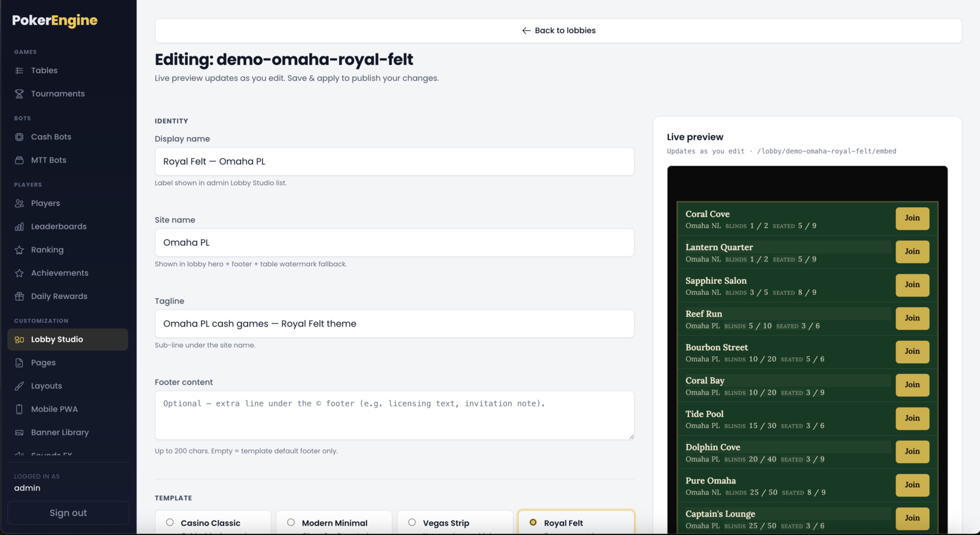Viewport: 980px width, 535px height.
Task: Click the Footer content textarea
Action: (x=394, y=415)
